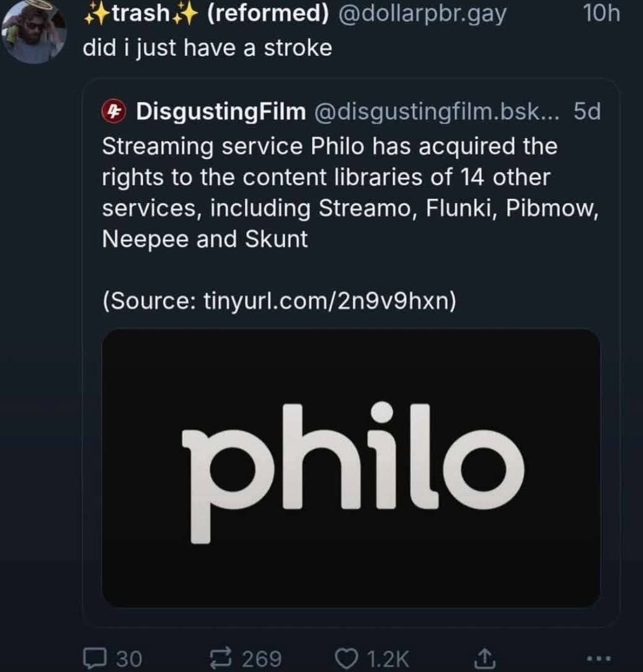Visit the @dollarpbr.gay handle
The height and width of the screenshot is (672, 643).
pyautogui.click(x=422, y=14)
